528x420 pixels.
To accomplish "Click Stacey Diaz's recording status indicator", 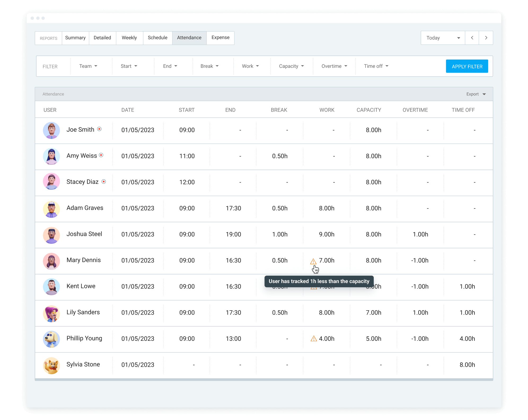I will click(104, 182).
